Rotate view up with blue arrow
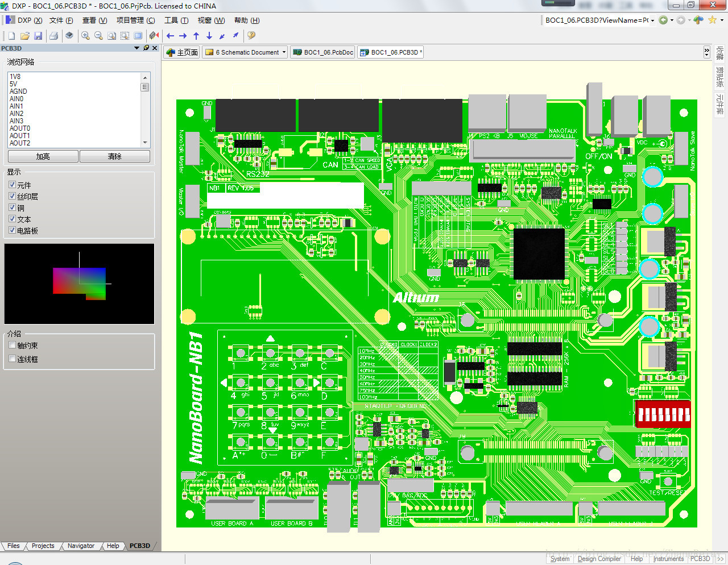 (x=196, y=36)
